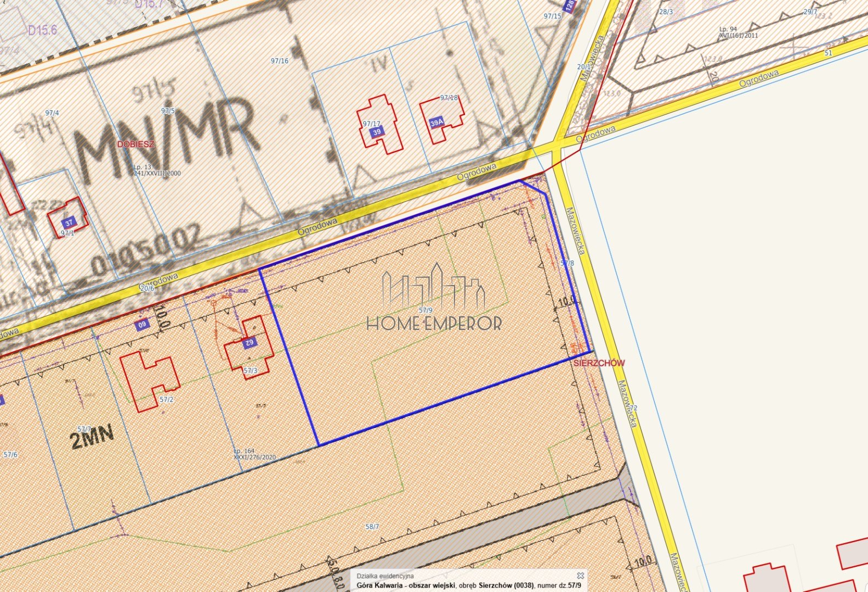Select the 58/7 parcel label

click(x=372, y=527)
